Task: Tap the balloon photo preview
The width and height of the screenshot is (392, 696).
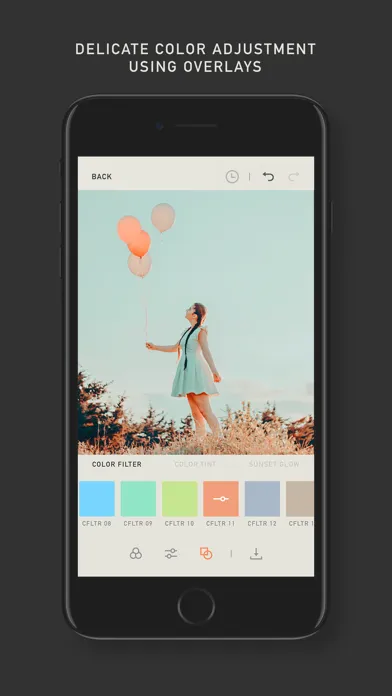Action: [196, 322]
